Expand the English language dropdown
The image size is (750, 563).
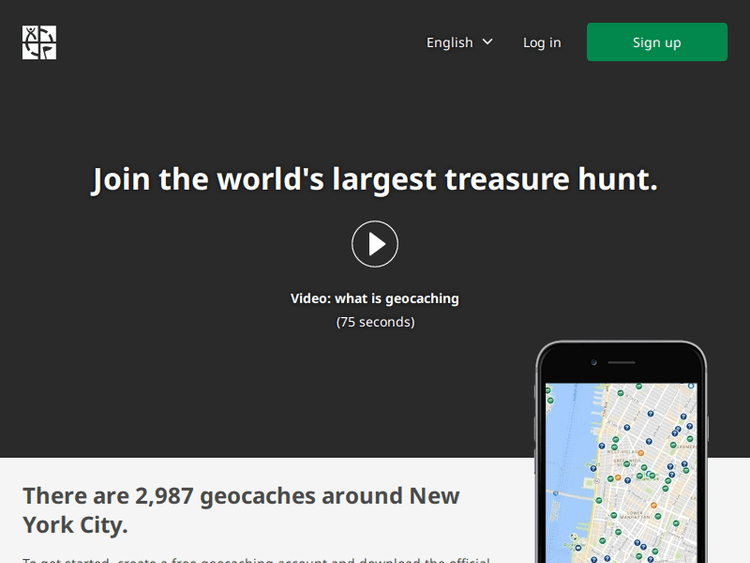[x=459, y=43]
